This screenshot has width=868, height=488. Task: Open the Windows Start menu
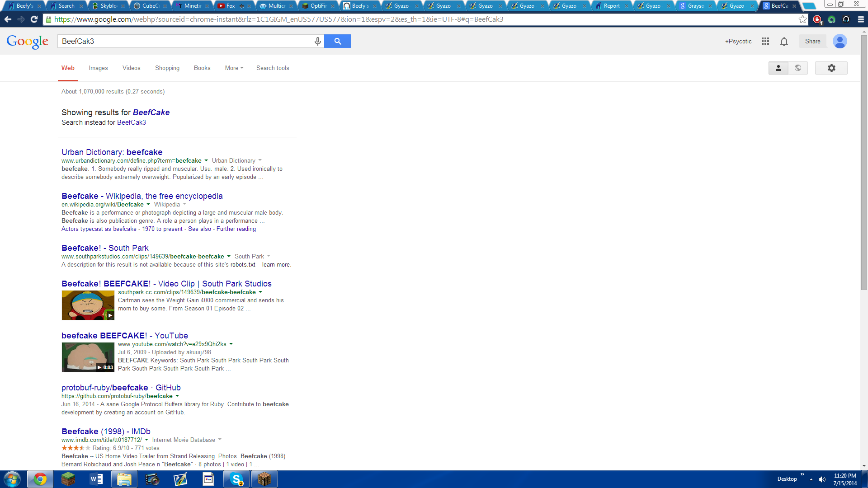click(x=12, y=479)
